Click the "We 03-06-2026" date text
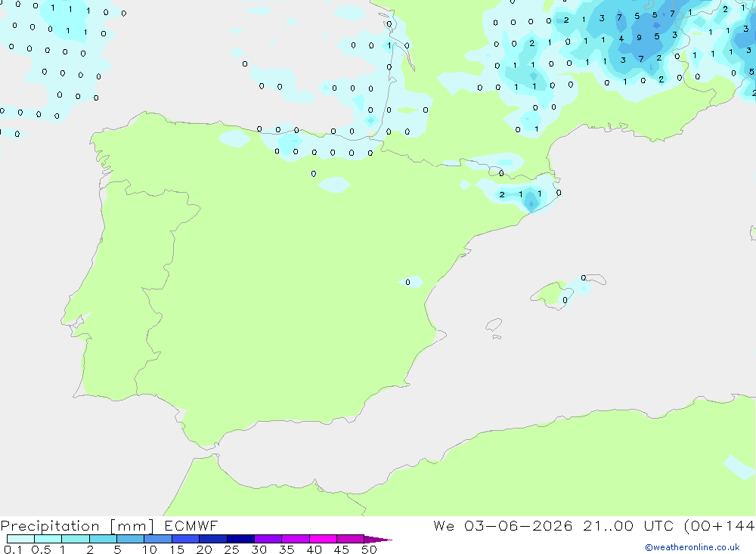Viewport: 756px width, 554px height. tap(503, 525)
